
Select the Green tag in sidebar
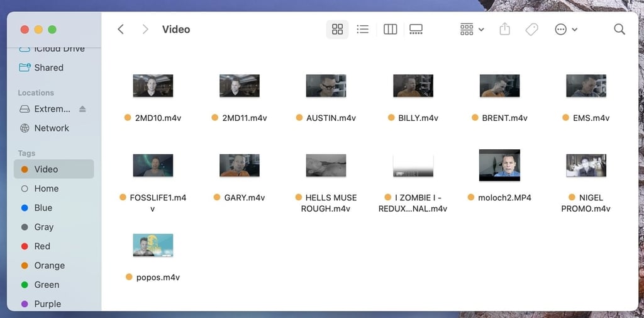[54, 285]
